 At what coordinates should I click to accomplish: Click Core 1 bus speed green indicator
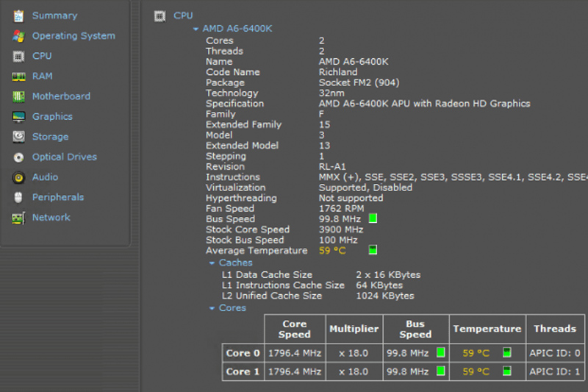pyautogui.click(x=441, y=371)
